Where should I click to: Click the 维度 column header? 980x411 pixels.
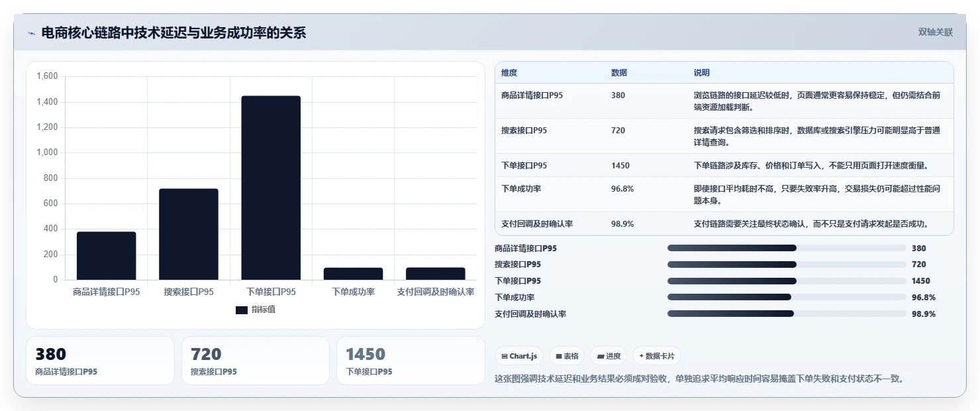509,72
